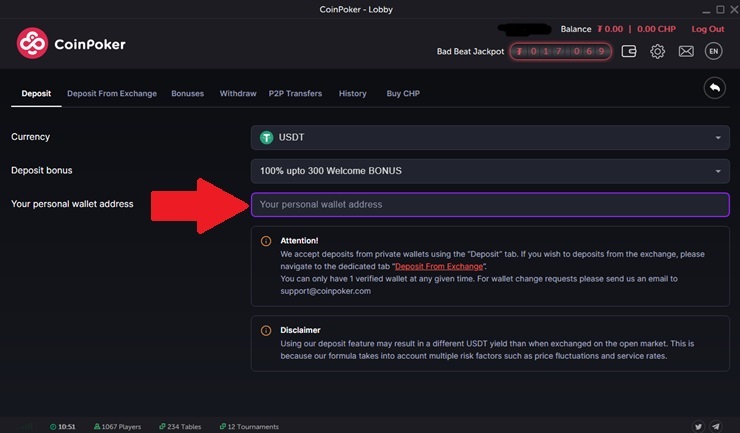Click the connection signal bars icon
The width and height of the screenshot is (740, 433).
25,426
